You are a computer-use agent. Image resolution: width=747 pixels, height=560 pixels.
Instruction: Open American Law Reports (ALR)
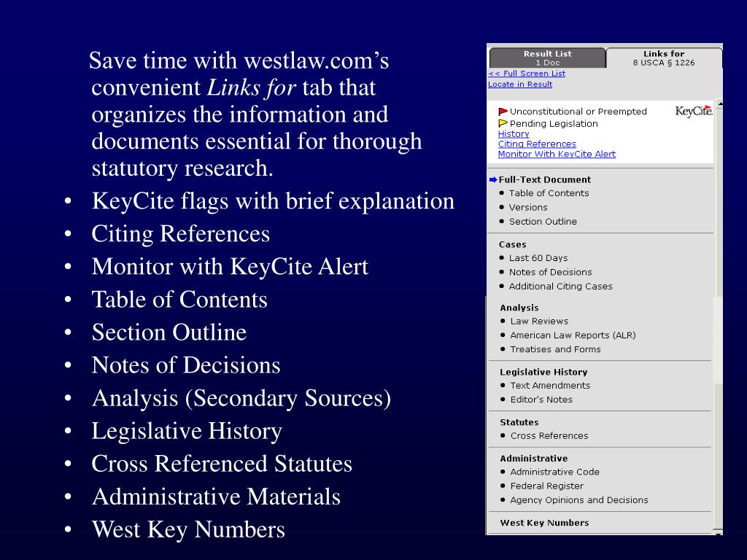573,335
